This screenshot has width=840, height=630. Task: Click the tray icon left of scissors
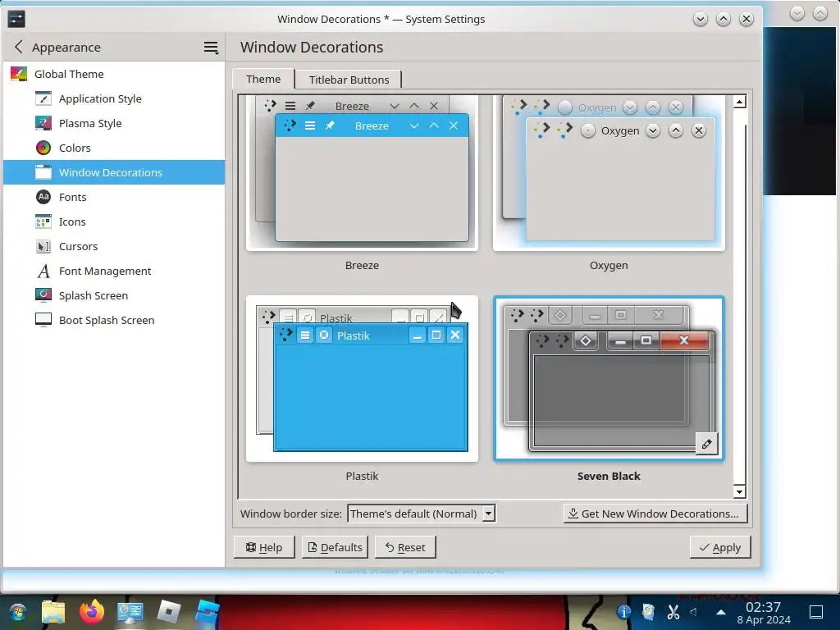click(648, 612)
